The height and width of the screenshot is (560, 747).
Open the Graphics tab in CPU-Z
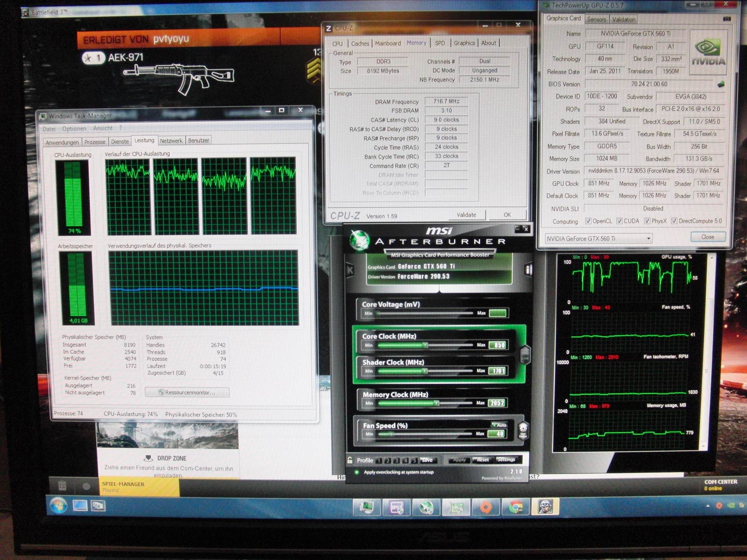465,43
